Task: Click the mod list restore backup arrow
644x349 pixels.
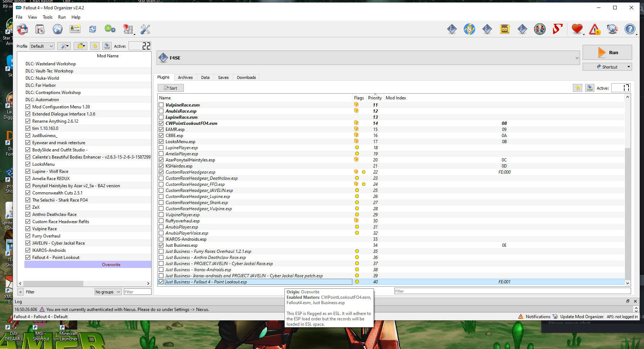Action: [x=95, y=46]
